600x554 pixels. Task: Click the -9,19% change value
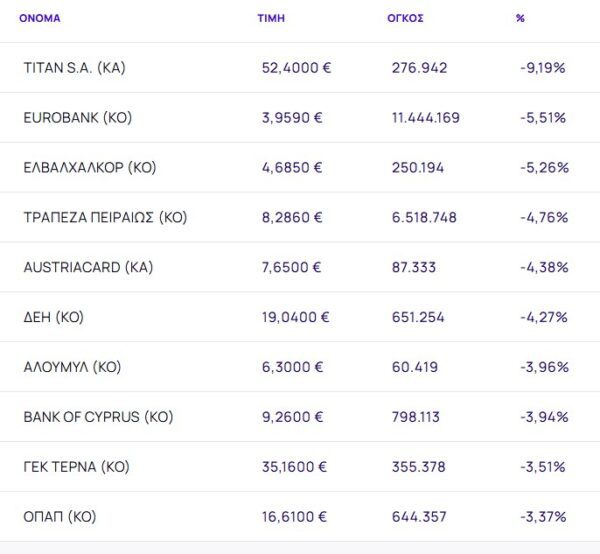[x=544, y=68]
